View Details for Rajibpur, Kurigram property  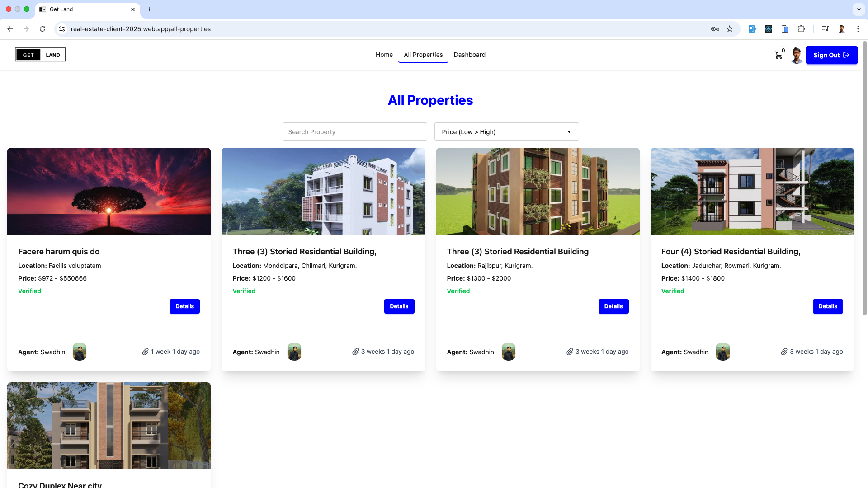pyautogui.click(x=613, y=306)
